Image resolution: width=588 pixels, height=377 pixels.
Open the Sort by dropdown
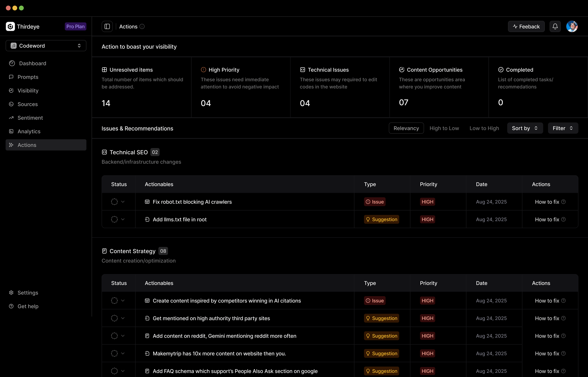click(x=525, y=128)
